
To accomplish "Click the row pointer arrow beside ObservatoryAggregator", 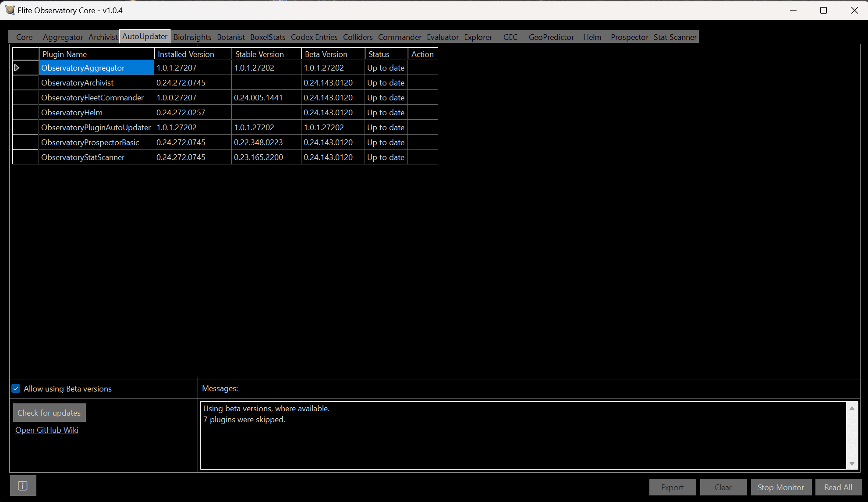I will pos(17,68).
